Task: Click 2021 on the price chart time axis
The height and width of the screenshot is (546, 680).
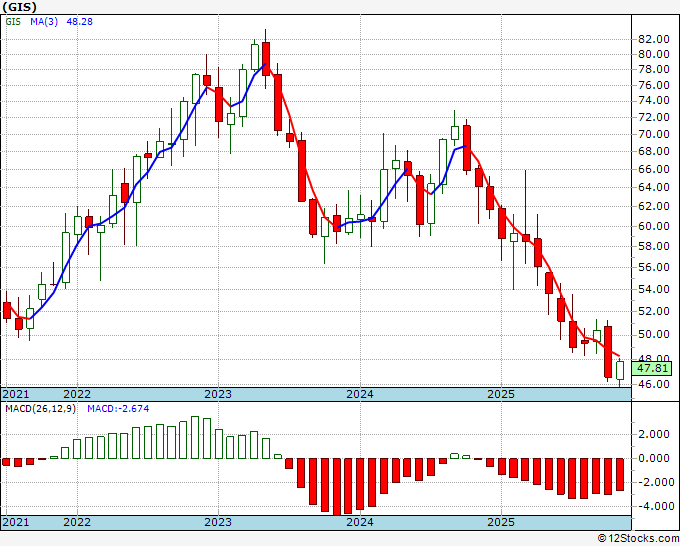Action: tap(16, 394)
